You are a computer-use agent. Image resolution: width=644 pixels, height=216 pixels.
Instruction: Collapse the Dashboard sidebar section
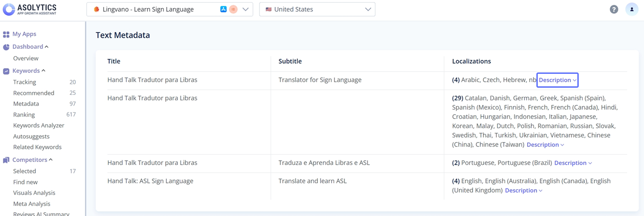pyautogui.click(x=47, y=47)
